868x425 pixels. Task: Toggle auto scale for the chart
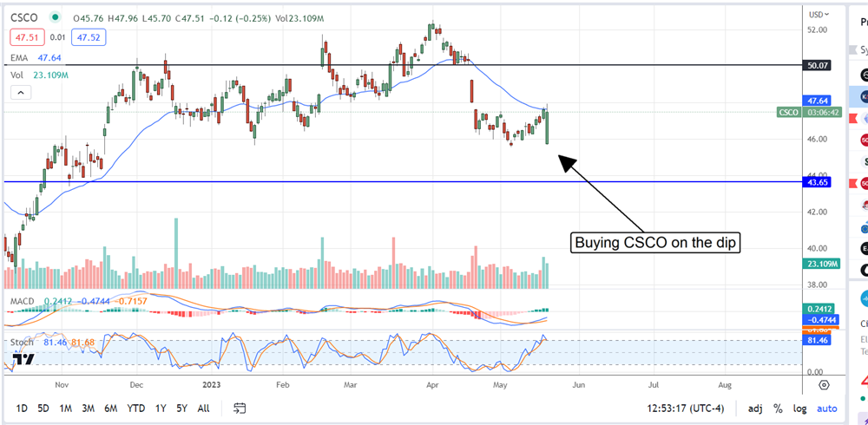tap(827, 408)
